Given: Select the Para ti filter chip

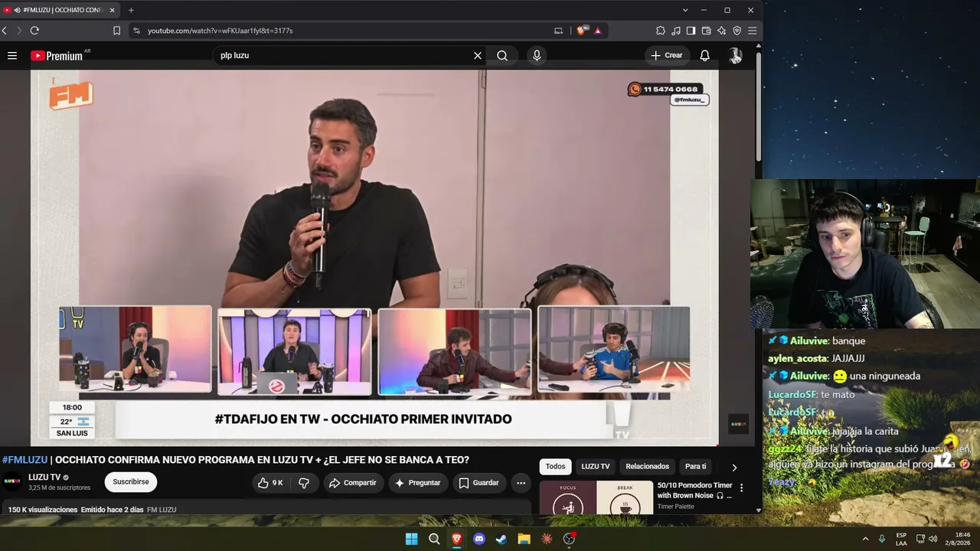Looking at the screenshot, I should [695, 467].
